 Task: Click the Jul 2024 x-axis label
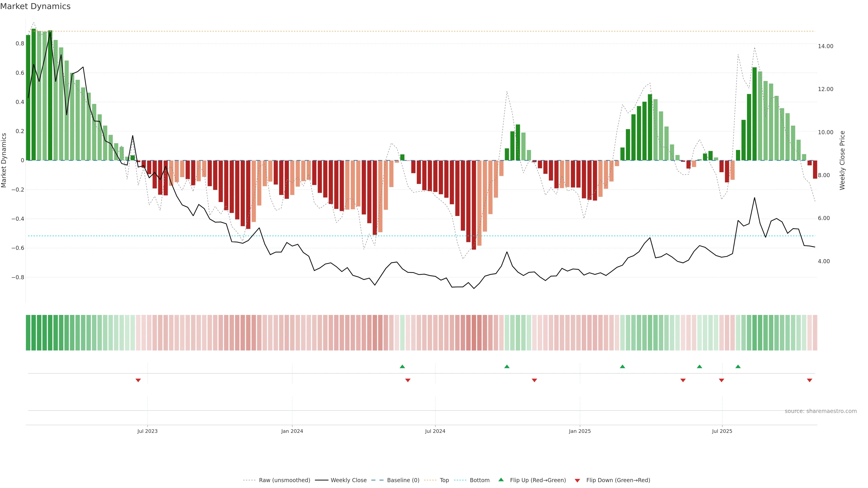tap(435, 431)
